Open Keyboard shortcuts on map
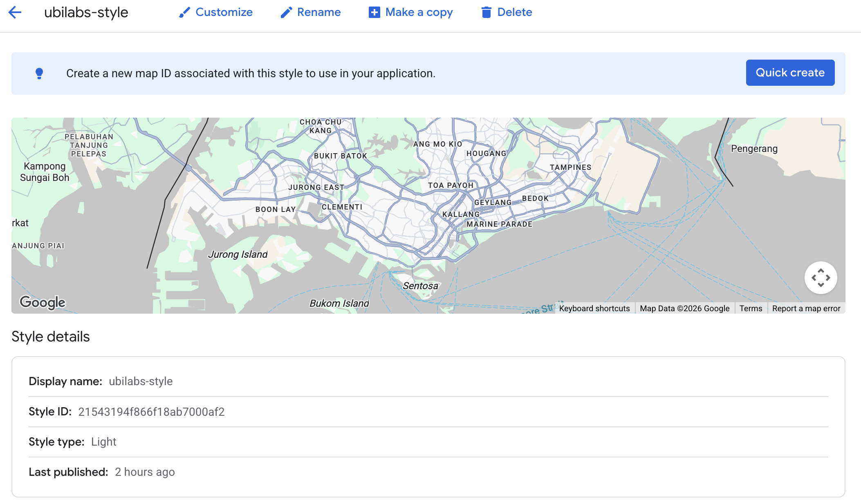Image resolution: width=861 pixels, height=504 pixels. point(594,308)
